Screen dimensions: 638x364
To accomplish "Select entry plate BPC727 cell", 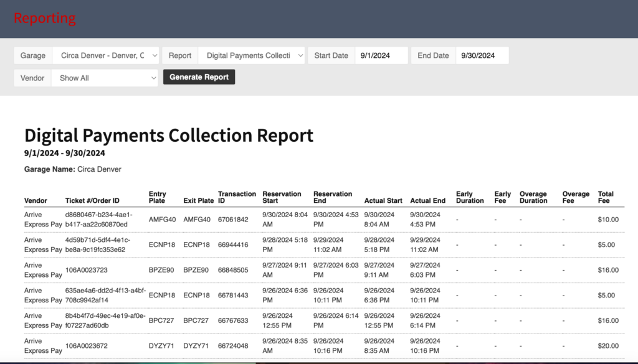I will pyautogui.click(x=162, y=321).
